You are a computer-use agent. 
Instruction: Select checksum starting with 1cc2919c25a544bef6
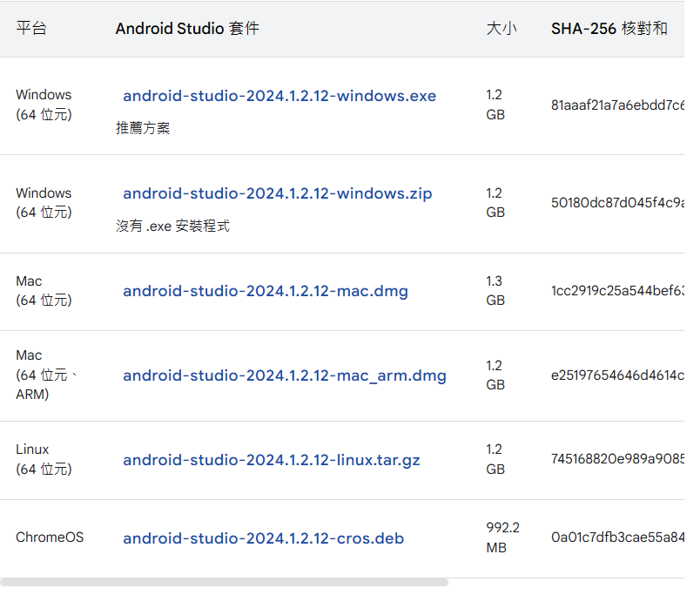[617, 291]
